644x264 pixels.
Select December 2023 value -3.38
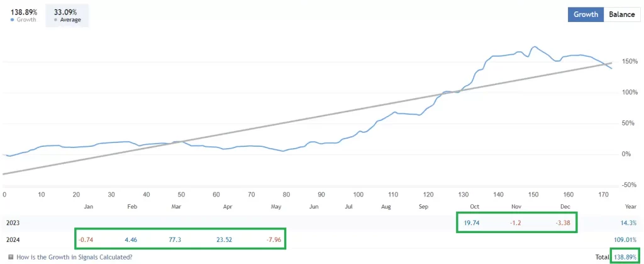click(561, 223)
